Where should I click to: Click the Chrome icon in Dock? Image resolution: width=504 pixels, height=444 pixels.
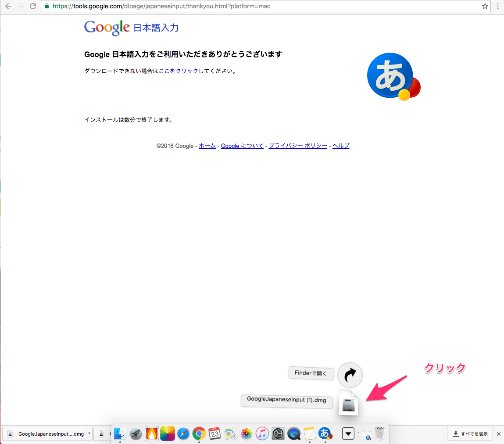tap(199, 434)
